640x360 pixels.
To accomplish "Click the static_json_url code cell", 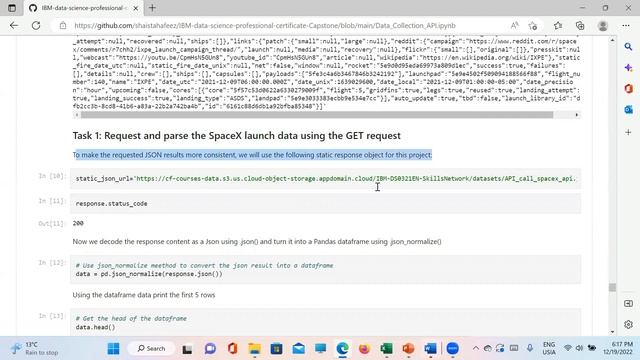I will click(325, 179).
